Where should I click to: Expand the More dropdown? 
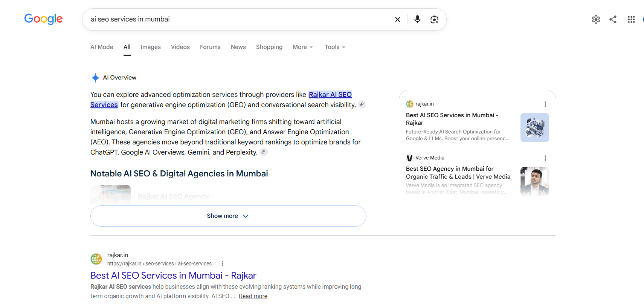coord(303,47)
